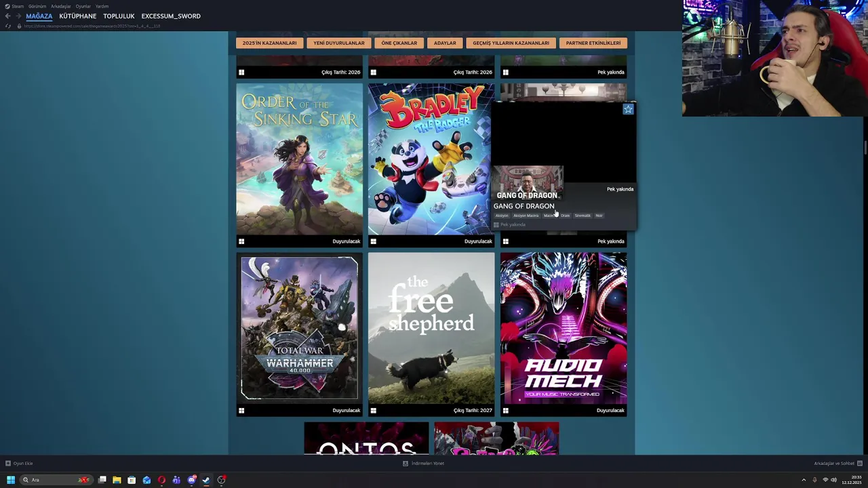Image resolution: width=868 pixels, height=488 pixels.
Task: Open Discord from the taskbar
Action: click(191, 480)
